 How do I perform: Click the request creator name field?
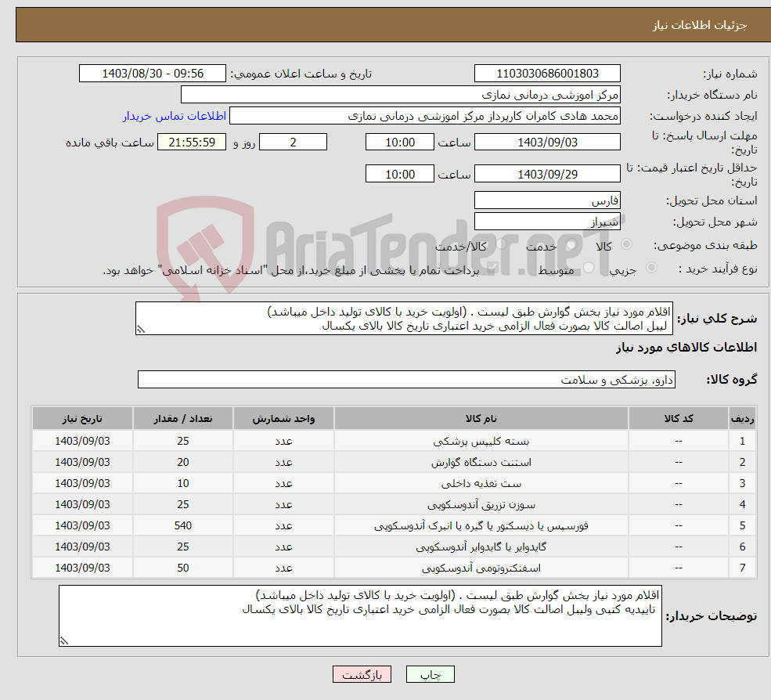[425, 116]
